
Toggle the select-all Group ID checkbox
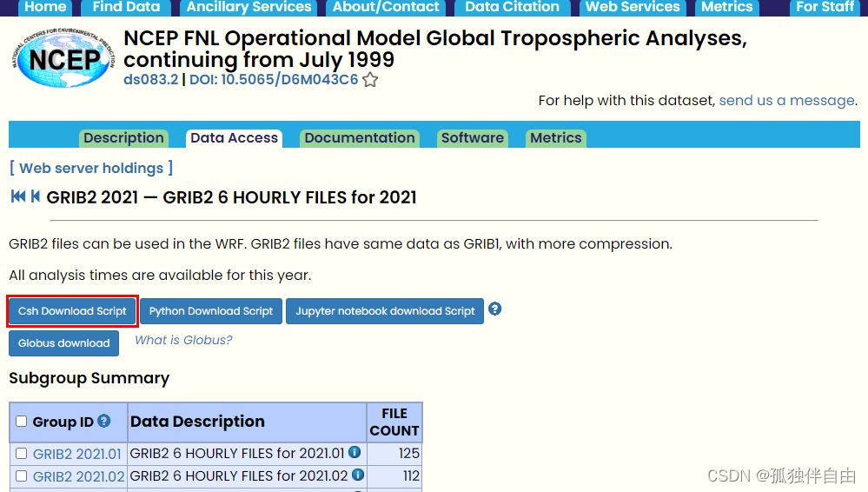click(21, 421)
